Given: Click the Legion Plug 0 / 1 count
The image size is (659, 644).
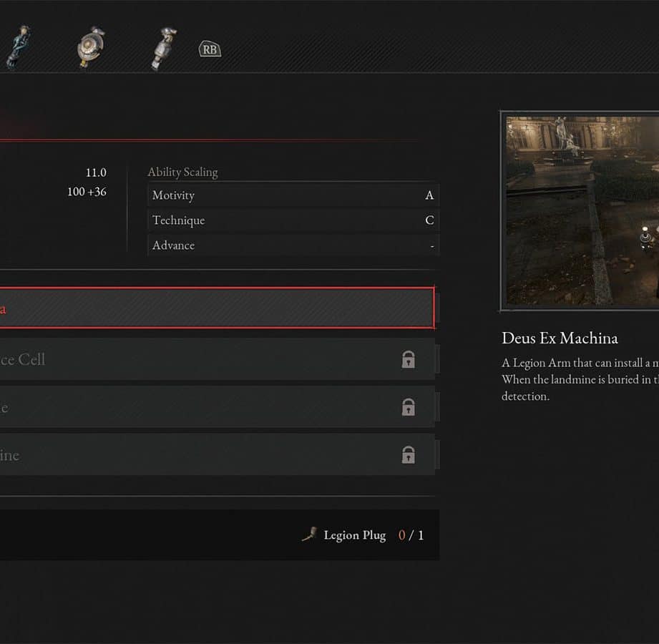Looking at the screenshot, I should tap(411, 535).
